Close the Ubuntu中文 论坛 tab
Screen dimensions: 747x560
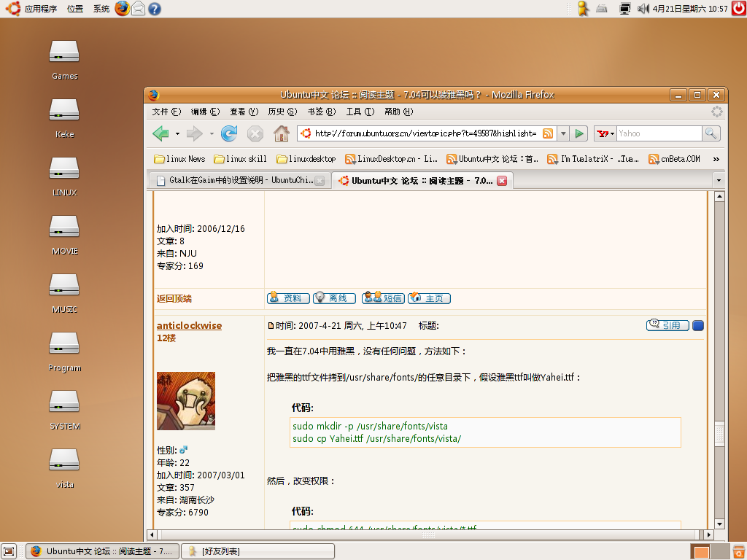(502, 181)
